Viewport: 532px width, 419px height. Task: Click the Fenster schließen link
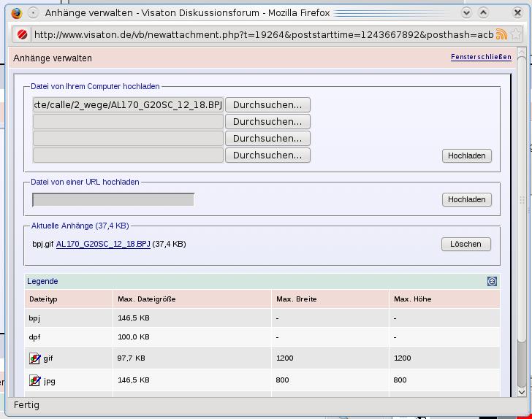pyautogui.click(x=481, y=57)
